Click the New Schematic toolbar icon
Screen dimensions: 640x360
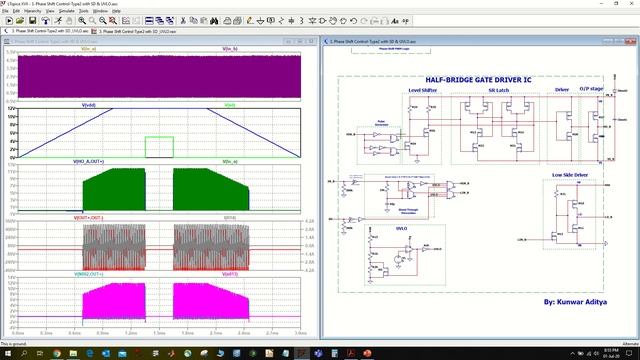coord(9,21)
